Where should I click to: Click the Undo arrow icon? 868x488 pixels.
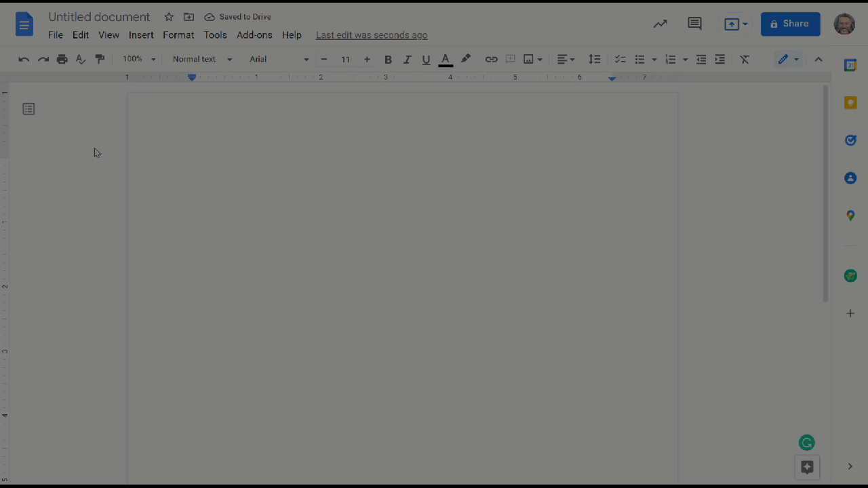[x=24, y=60]
